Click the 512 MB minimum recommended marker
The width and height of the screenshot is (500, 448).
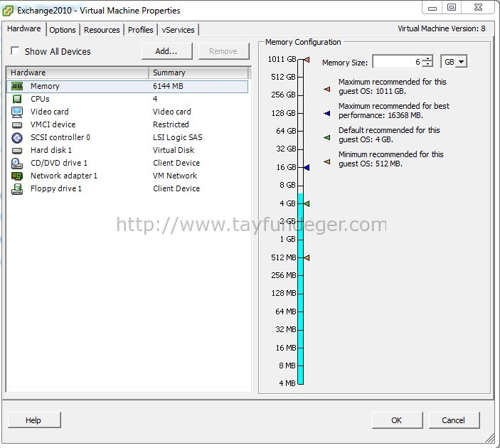tap(307, 257)
